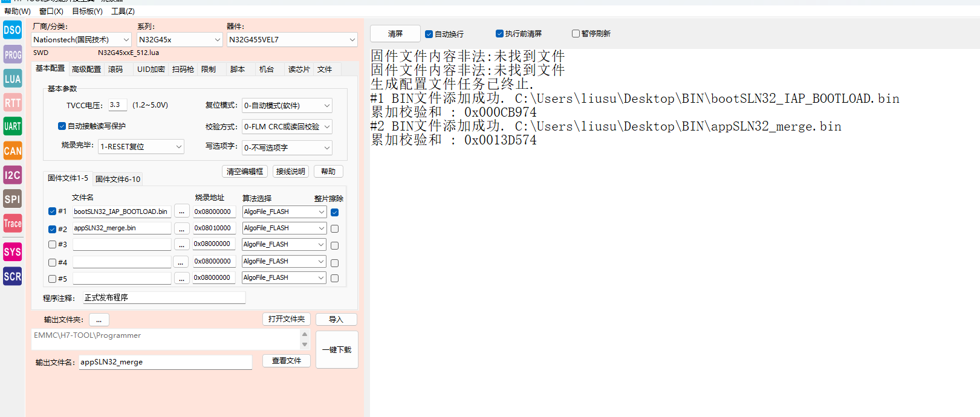Click the SPI sidebar icon
The width and height of the screenshot is (980, 417).
point(12,199)
